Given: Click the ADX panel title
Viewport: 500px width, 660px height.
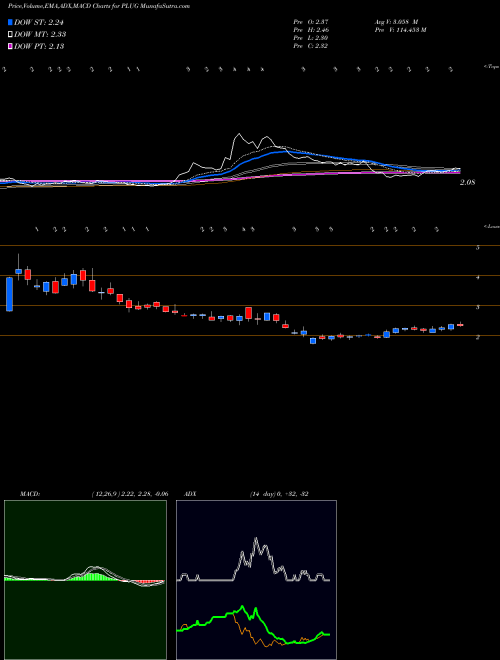Looking at the screenshot, I should [190, 494].
